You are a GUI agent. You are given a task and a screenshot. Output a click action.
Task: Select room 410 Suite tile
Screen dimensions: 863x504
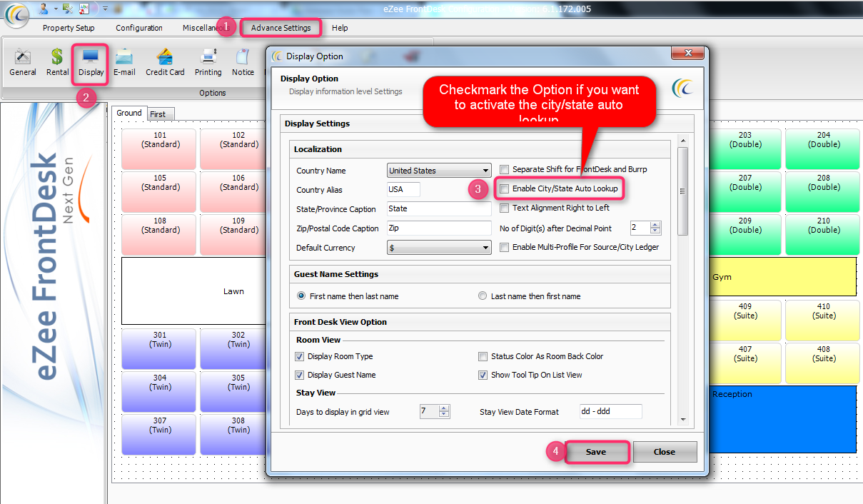(824, 320)
